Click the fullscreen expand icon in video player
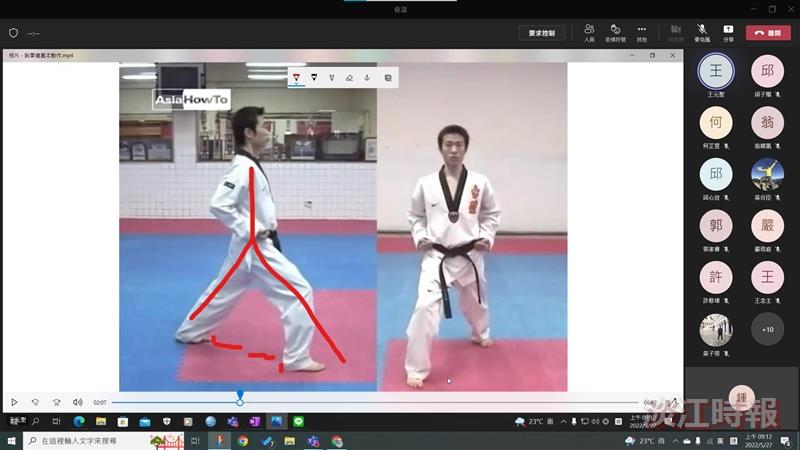The width and height of the screenshot is (800, 450). coord(673,402)
